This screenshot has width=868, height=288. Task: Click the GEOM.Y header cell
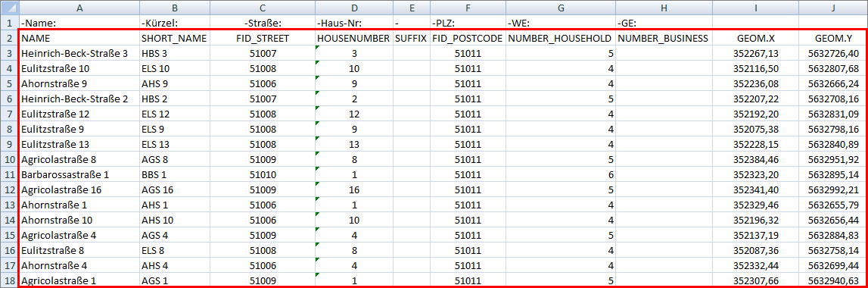pos(832,39)
